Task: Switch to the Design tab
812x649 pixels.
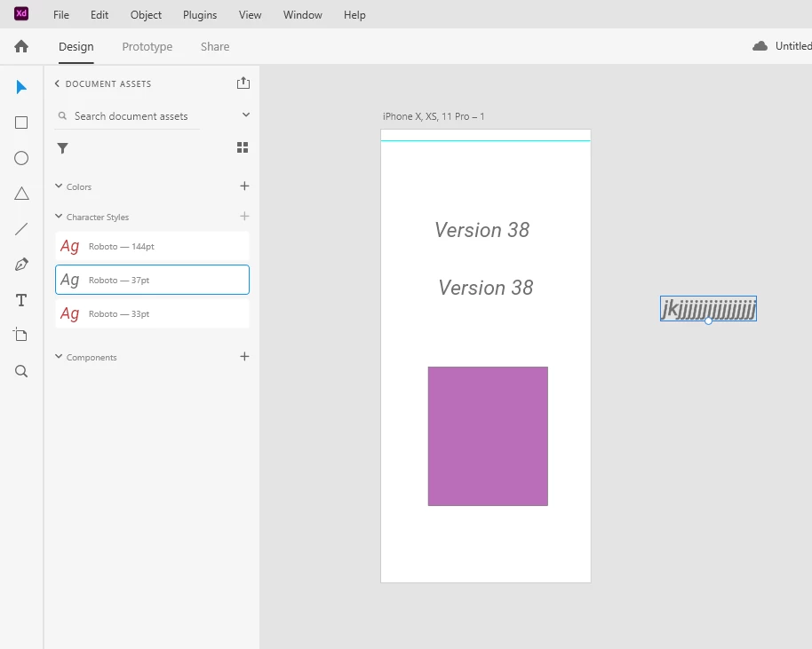Action: pos(76,46)
